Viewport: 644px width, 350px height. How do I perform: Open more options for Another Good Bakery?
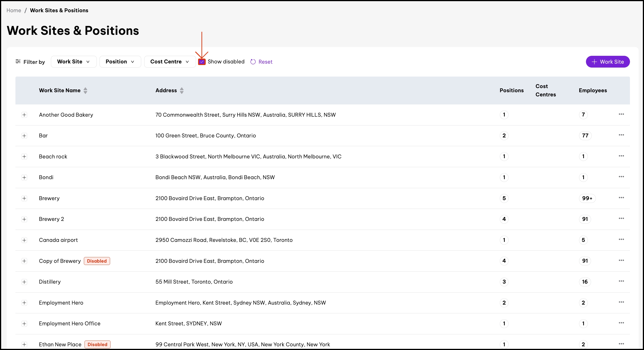click(621, 114)
